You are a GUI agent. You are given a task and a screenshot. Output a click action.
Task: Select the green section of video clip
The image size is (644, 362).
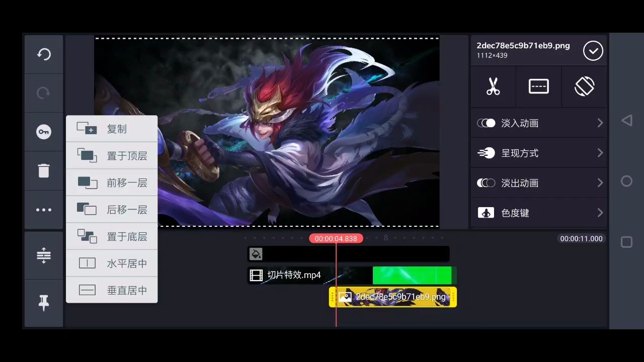pos(413,275)
